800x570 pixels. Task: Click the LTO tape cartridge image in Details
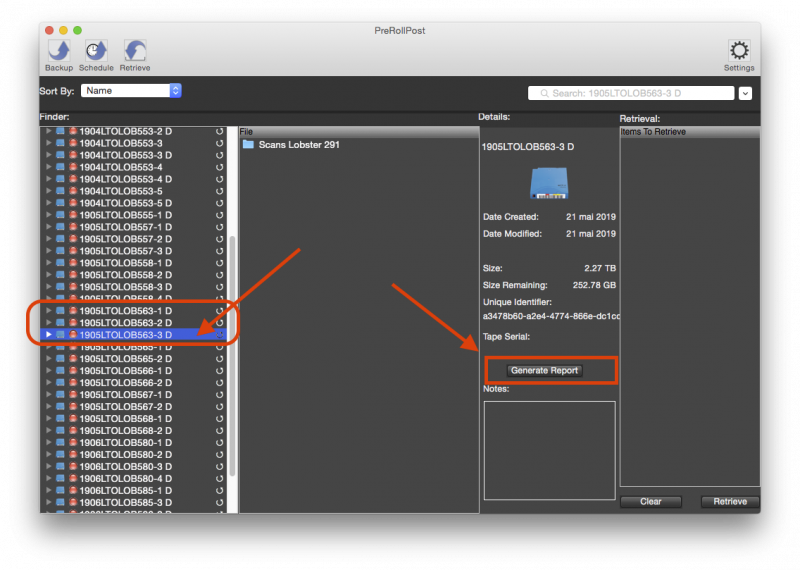pos(548,183)
